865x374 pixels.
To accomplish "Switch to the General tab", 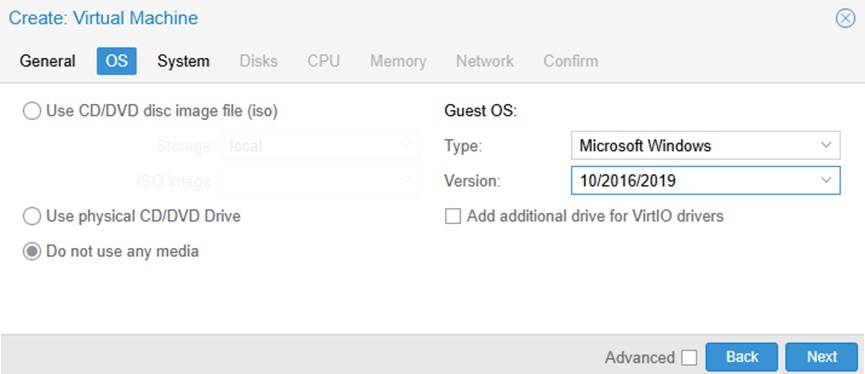I will click(x=47, y=61).
